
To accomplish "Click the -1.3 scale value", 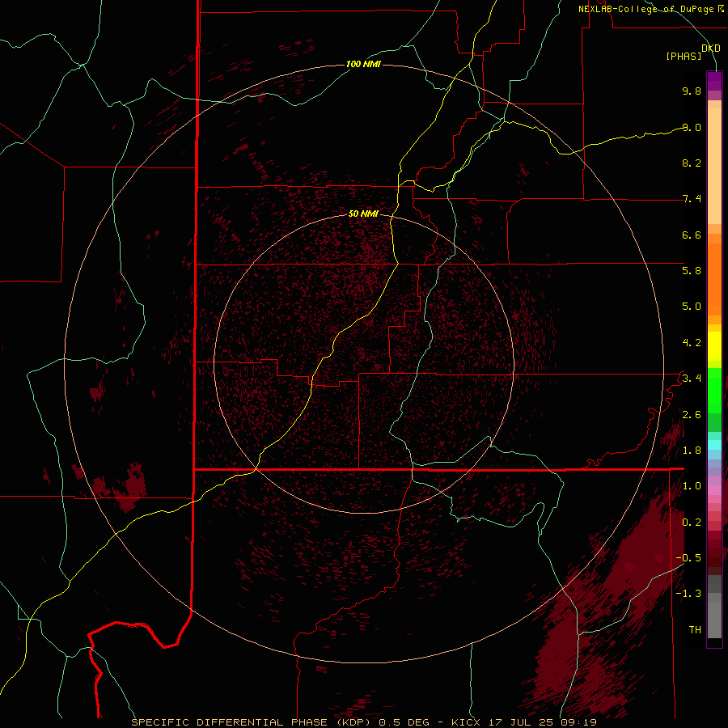I will (x=688, y=594).
